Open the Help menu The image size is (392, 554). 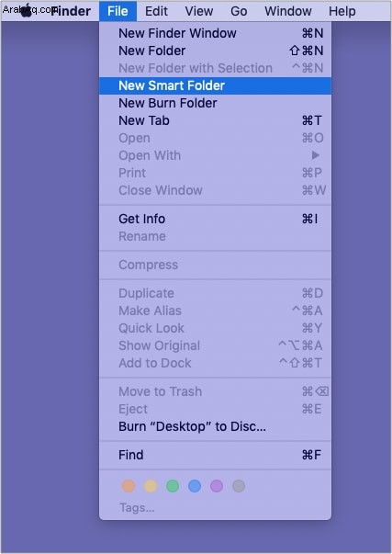click(x=342, y=11)
